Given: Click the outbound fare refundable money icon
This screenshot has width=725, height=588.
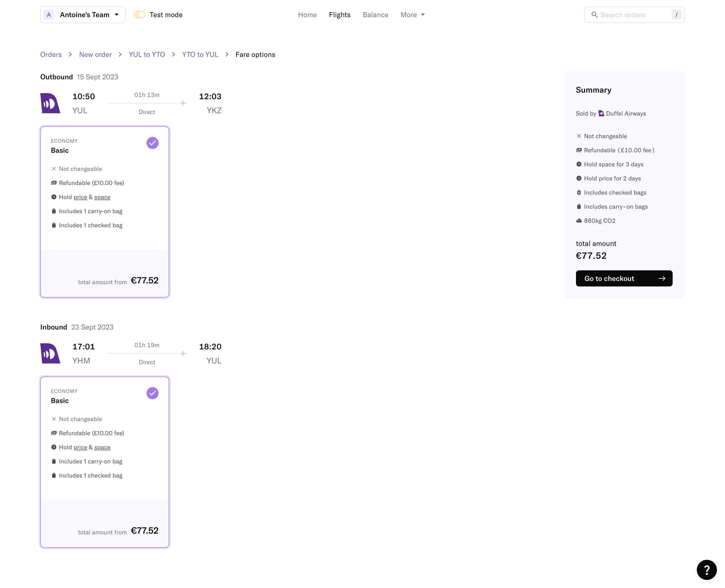Looking at the screenshot, I should pyautogui.click(x=54, y=183).
